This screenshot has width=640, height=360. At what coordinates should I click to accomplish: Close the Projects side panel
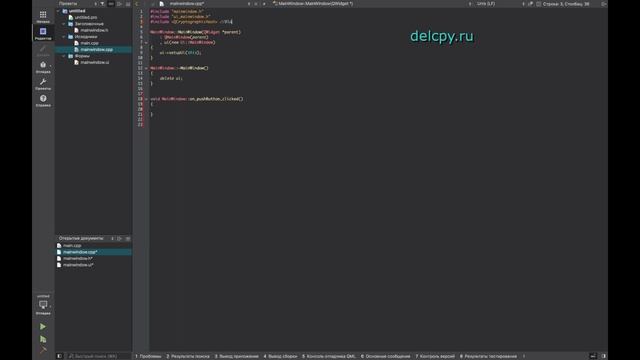[128, 4]
